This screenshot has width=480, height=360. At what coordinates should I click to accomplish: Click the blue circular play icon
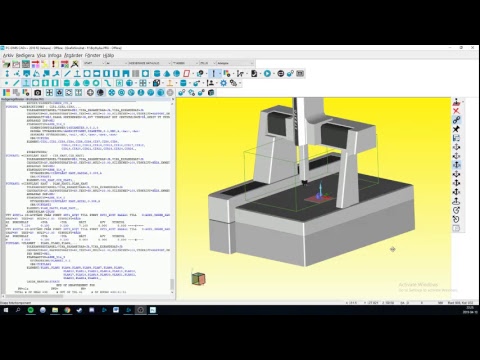[267, 73]
